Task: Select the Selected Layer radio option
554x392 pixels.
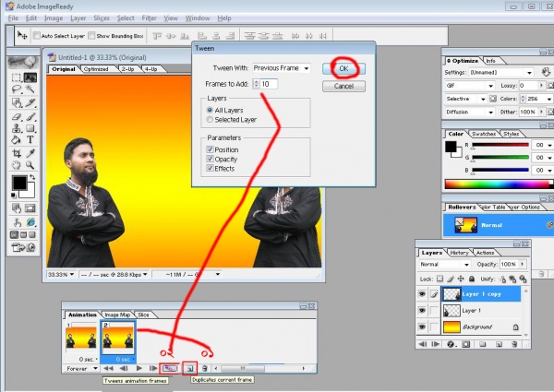Action: point(211,119)
